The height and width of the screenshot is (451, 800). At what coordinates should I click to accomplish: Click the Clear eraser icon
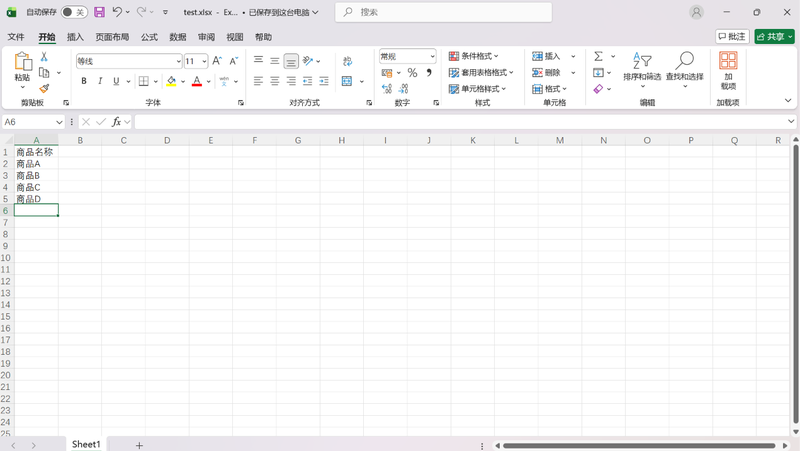click(x=598, y=89)
